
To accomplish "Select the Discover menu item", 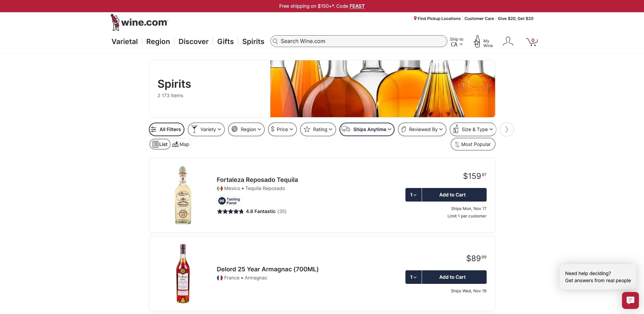I will pyautogui.click(x=193, y=41).
